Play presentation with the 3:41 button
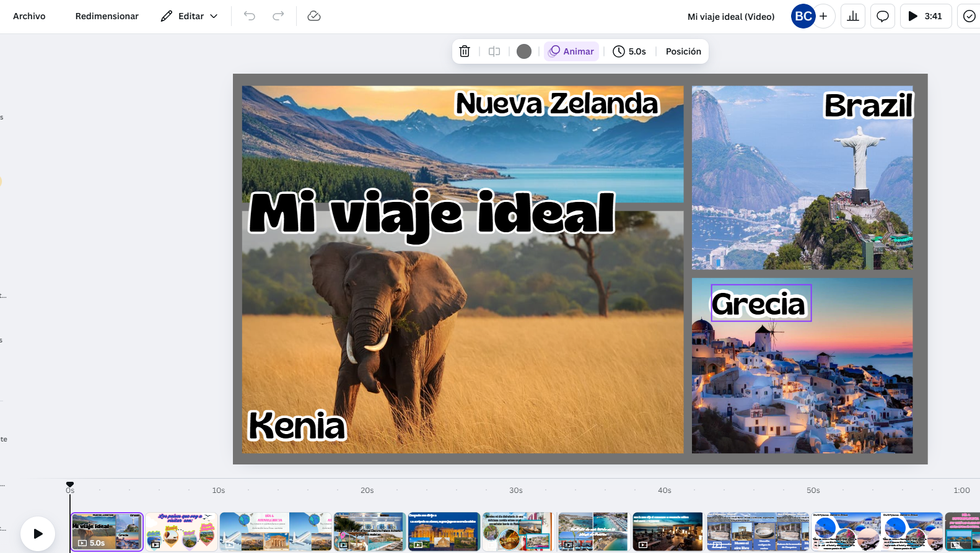The width and height of the screenshot is (980, 553). point(925,16)
